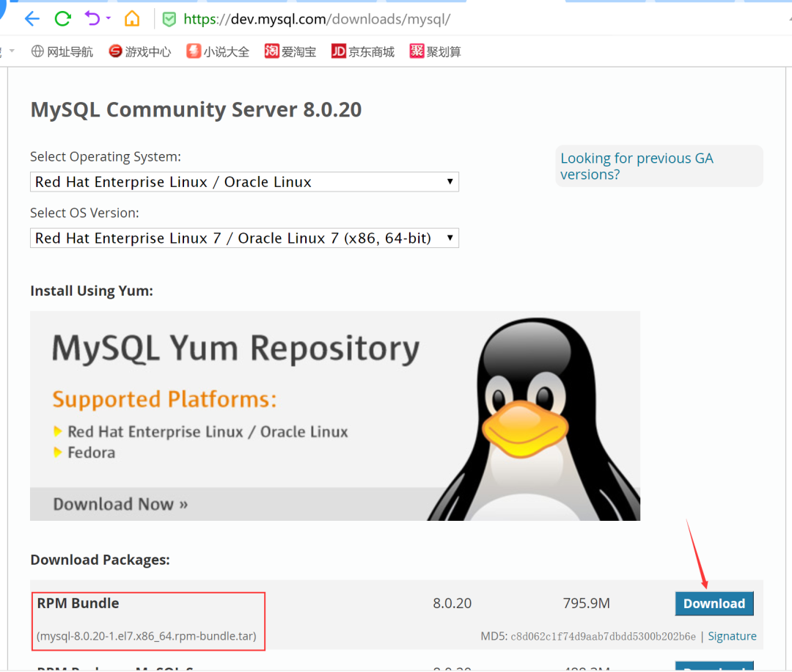The width and height of the screenshot is (792, 672).
Task: Go back with the browser back arrow
Action: tap(32, 19)
